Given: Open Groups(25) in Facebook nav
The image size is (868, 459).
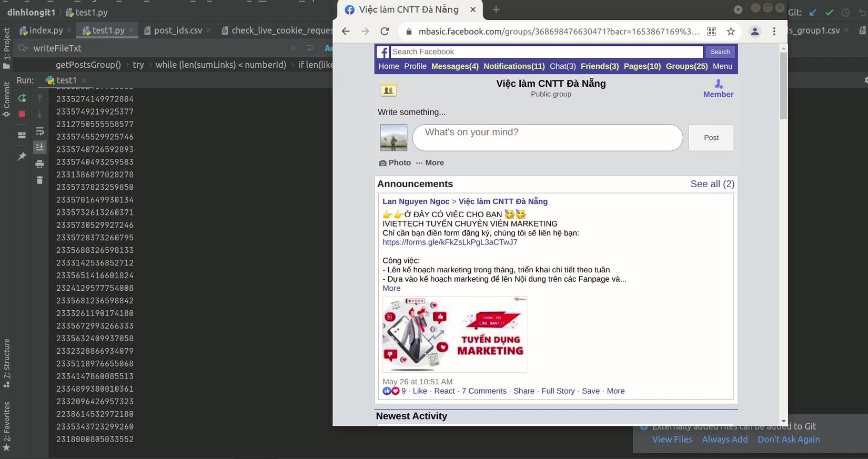Looking at the screenshot, I should coord(687,66).
